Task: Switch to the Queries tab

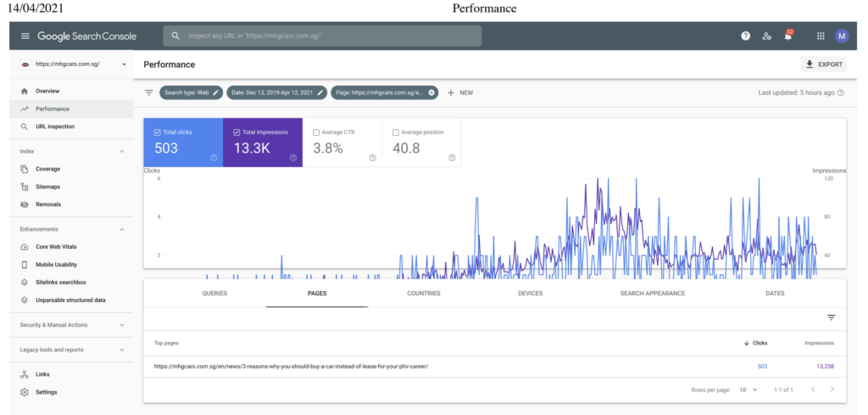Action: click(214, 294)
